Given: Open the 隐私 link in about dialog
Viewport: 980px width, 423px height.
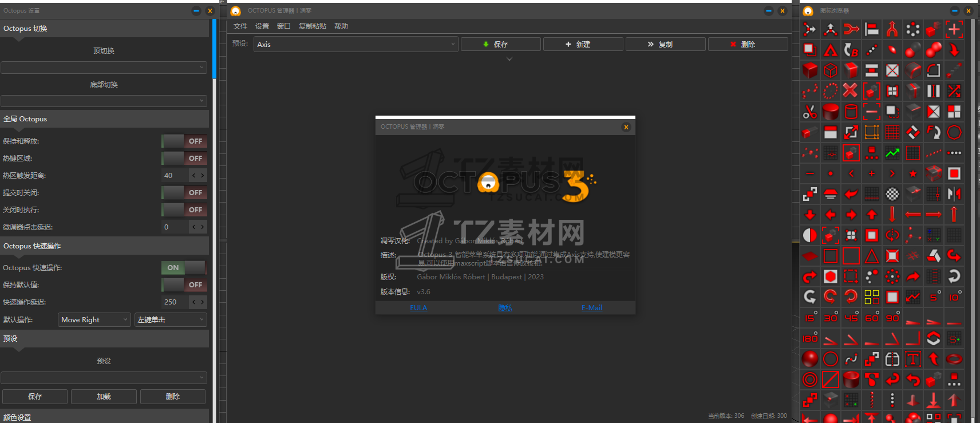Looking at the screenshot, I should click(505, 308).
